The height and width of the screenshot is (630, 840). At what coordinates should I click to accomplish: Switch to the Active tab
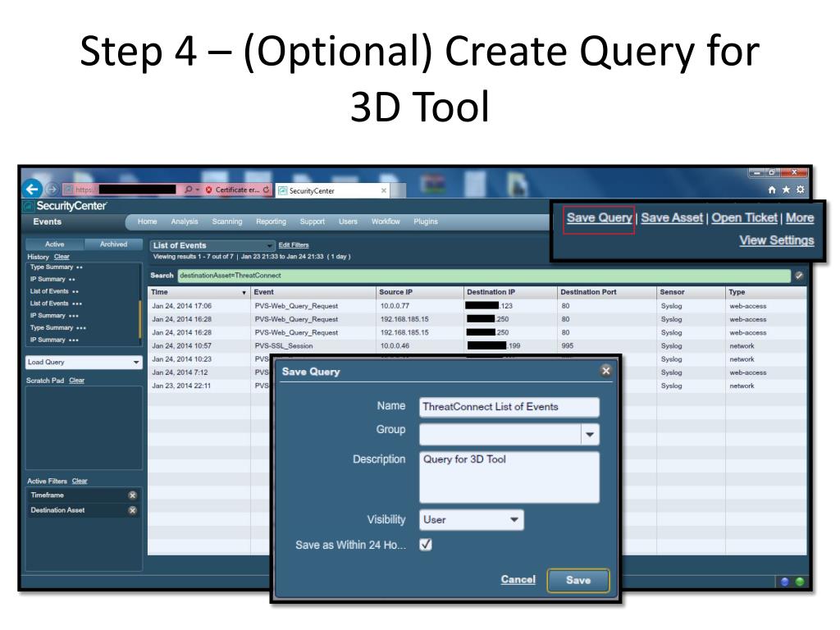click(55, 244)
